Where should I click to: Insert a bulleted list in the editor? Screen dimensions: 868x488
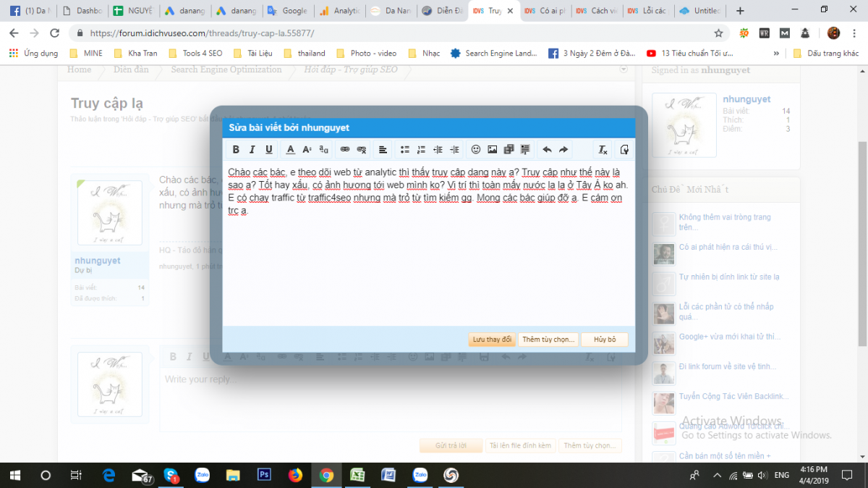click(405, 150)
